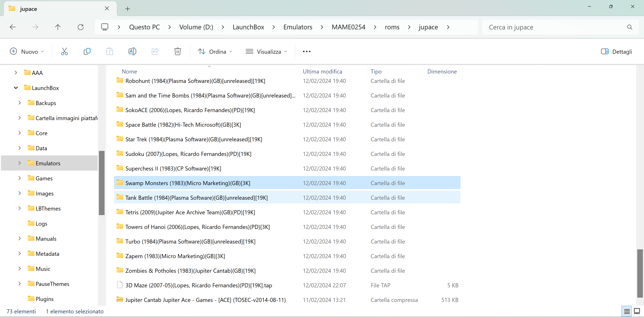Switch to large thumbnails view icon in status bar
This screenshot has height=317, width=644.
[x=637, y=311]
